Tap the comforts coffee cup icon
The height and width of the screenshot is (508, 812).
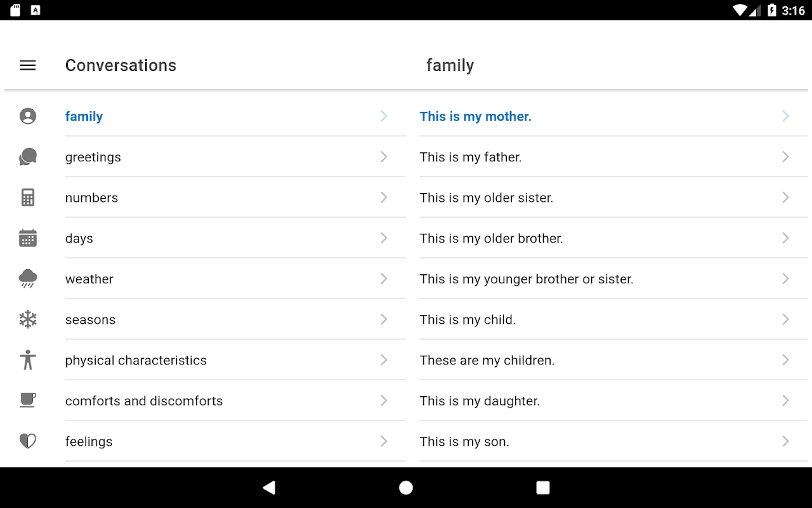(x=28, y=401)
